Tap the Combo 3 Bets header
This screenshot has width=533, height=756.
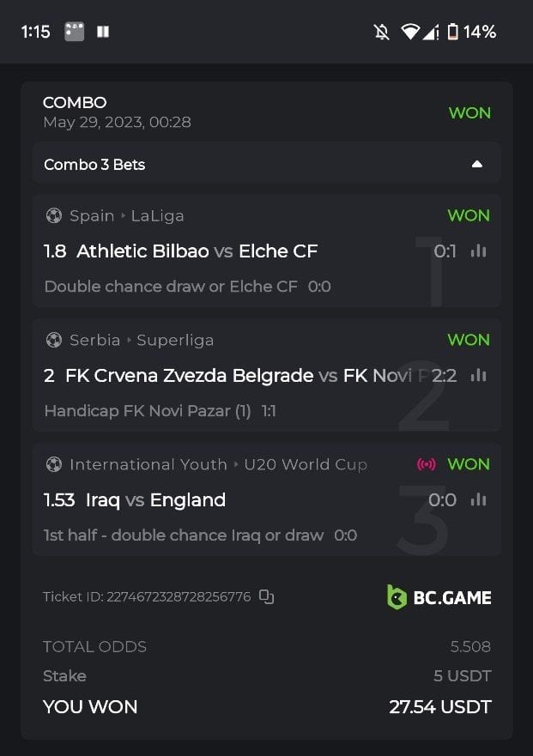[x=94, y=164]
